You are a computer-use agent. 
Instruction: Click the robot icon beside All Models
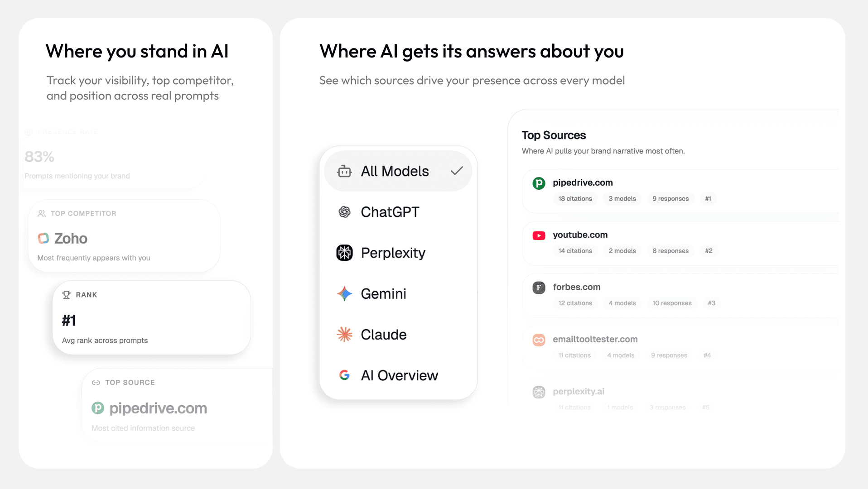(344, 171)
